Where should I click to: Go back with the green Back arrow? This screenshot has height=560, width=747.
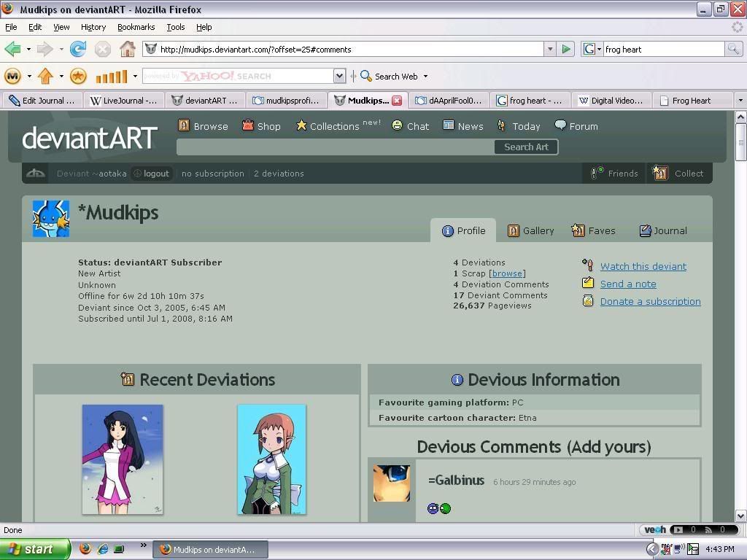click(x=12, y=49)
